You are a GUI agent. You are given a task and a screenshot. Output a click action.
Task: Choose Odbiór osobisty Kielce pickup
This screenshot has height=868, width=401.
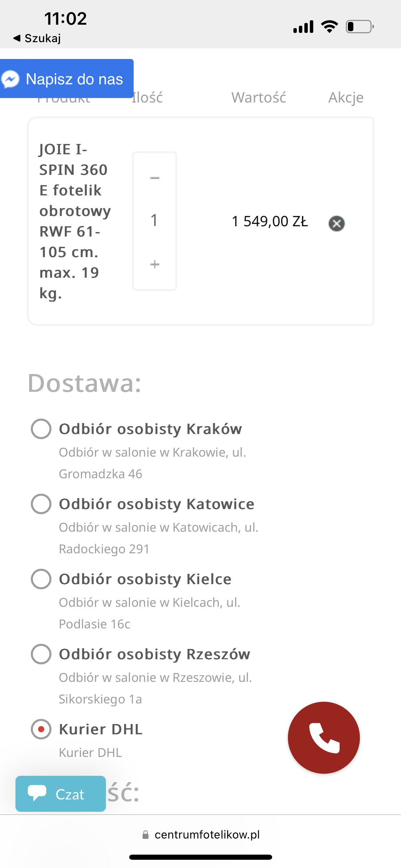click(x=41, y=579)
